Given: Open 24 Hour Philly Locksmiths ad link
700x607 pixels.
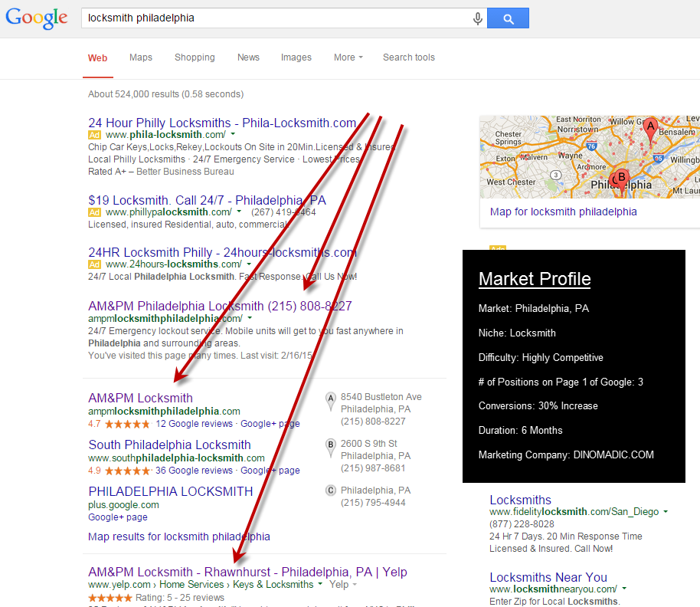Looking at the screenshot, I should pos(222,123).
